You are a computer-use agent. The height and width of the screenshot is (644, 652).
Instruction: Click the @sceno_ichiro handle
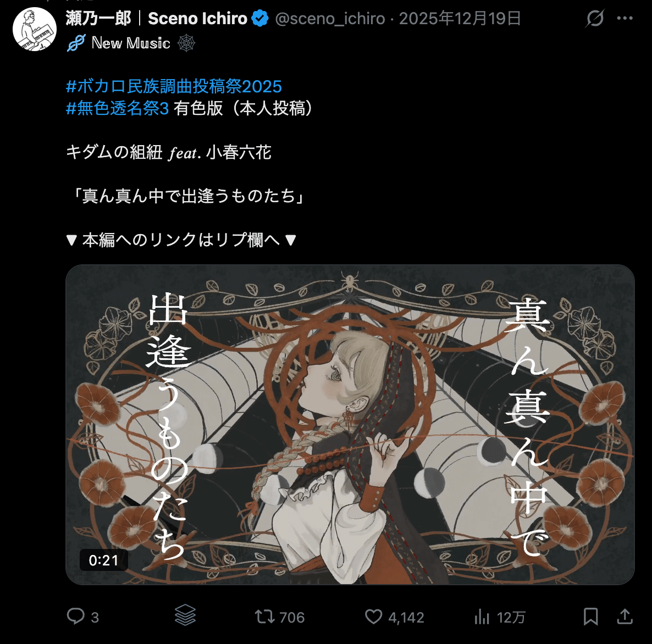[330, 19]
